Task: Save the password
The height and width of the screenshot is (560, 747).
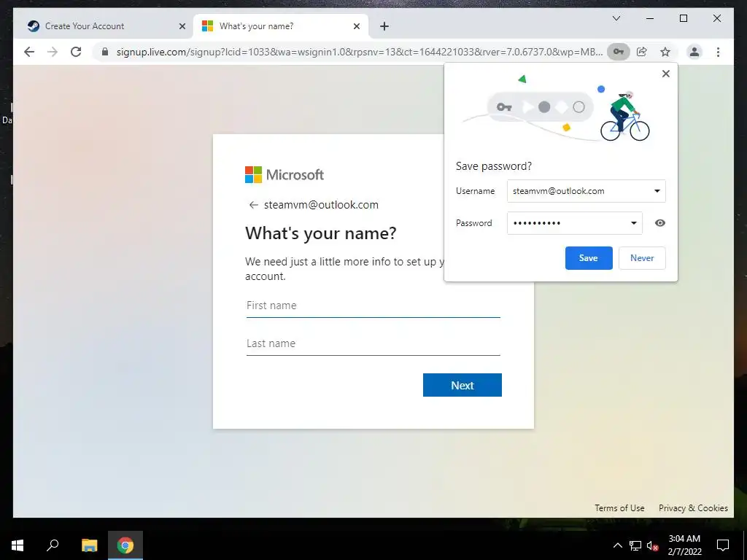Action: tap(589, 258)
